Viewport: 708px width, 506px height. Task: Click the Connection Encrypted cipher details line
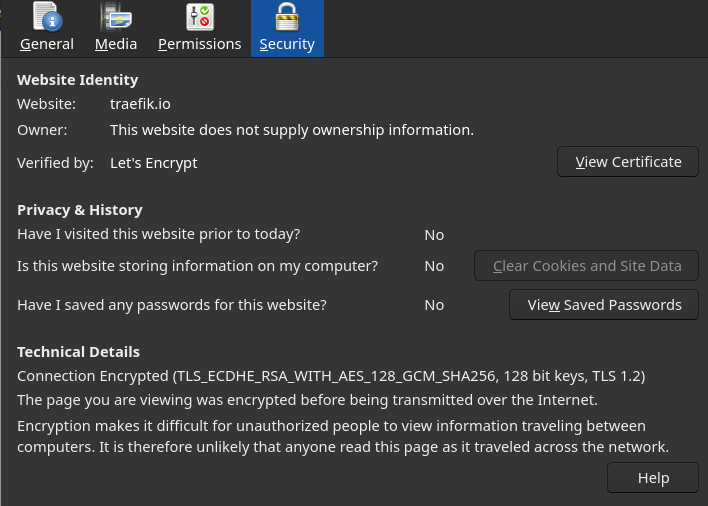click(331, 376)
